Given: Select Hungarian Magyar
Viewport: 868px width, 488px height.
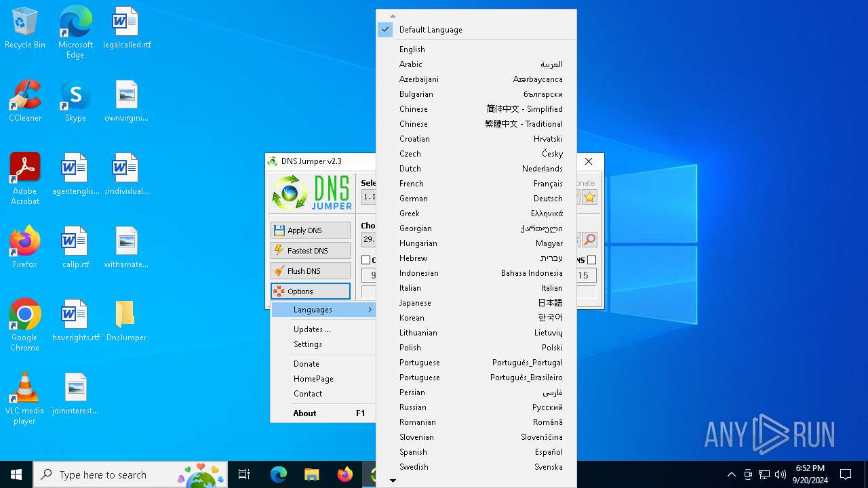Looking at the screenshot, I should (x=476, y=243).
